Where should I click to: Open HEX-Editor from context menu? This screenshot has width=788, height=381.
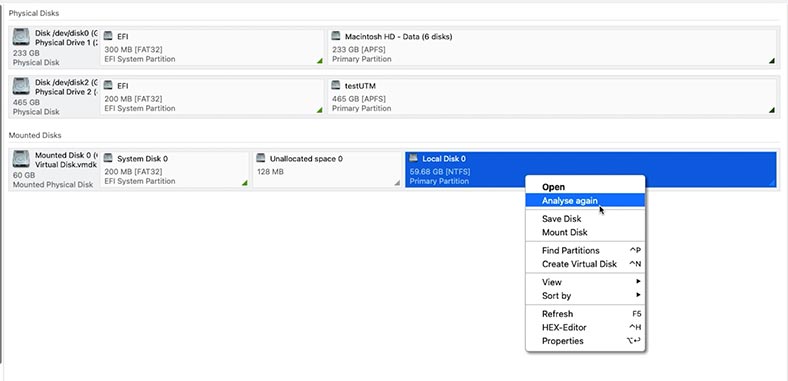585,327
